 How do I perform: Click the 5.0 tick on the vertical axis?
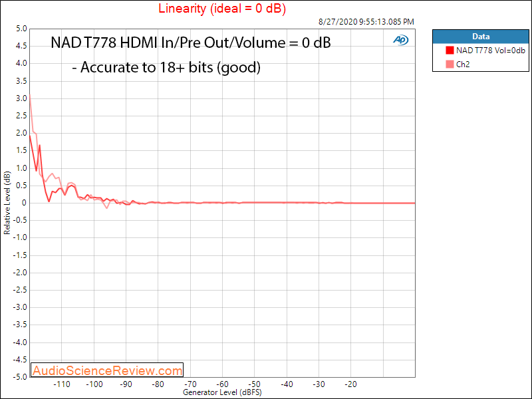click(x=21, y=29)
